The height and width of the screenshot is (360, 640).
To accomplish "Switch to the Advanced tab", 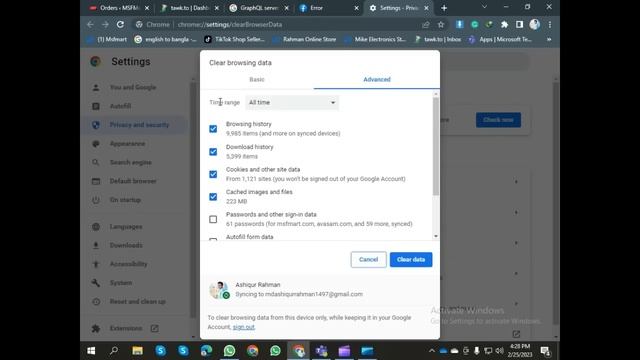I will pos(377,80).
